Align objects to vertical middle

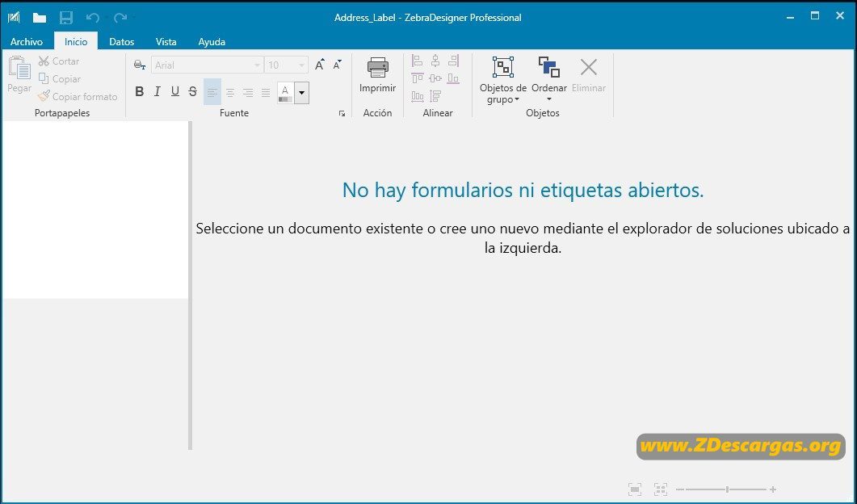pos(435,78)
